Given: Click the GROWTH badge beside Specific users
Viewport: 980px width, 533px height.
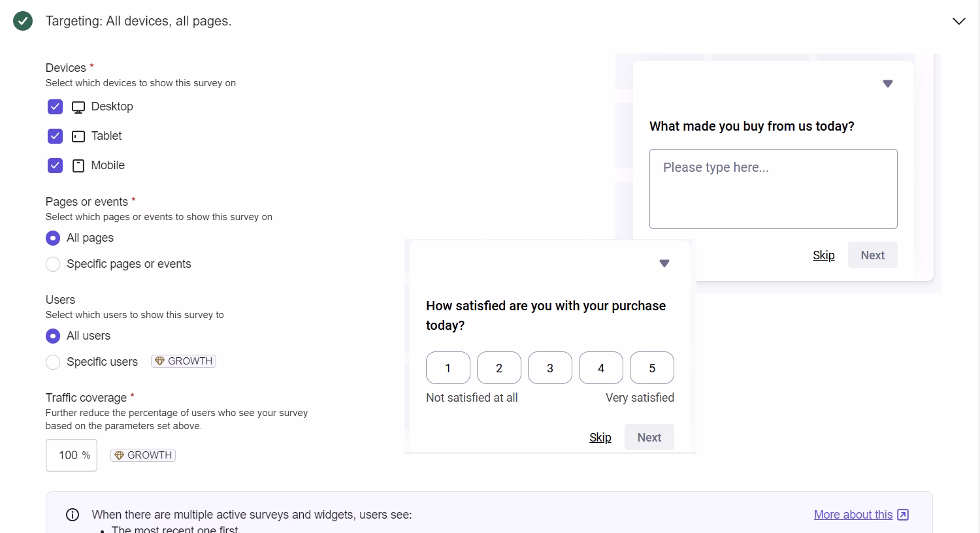Looking at the screenshot, I should pyautogui.click(x=184, y=361).
